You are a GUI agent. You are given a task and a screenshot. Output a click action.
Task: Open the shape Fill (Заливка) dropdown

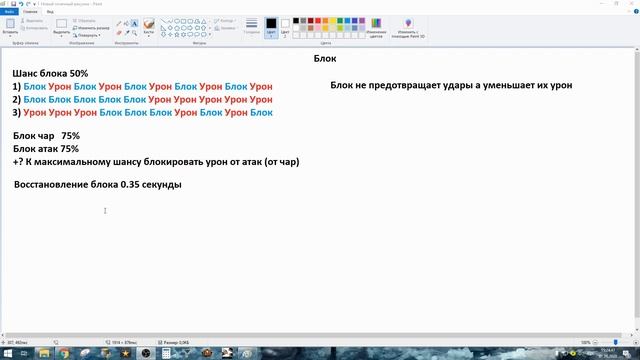(225, 28)
